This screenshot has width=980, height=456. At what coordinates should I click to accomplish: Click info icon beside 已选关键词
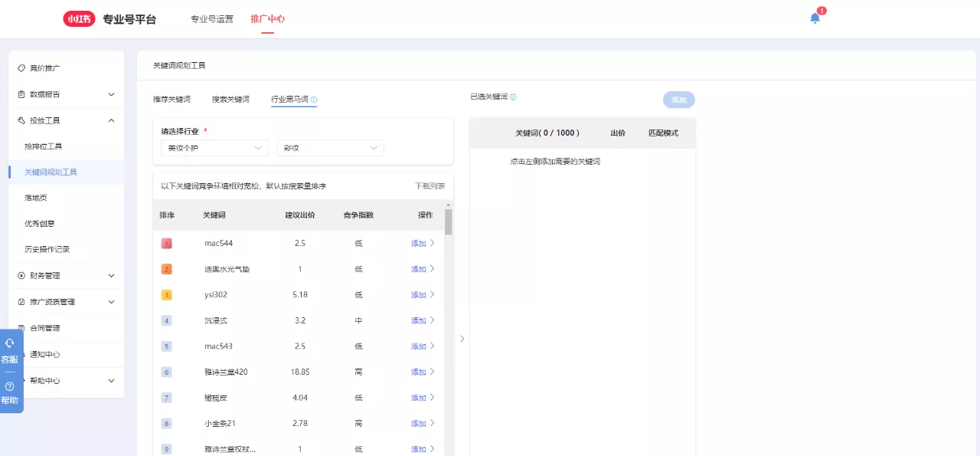point(513,97)
